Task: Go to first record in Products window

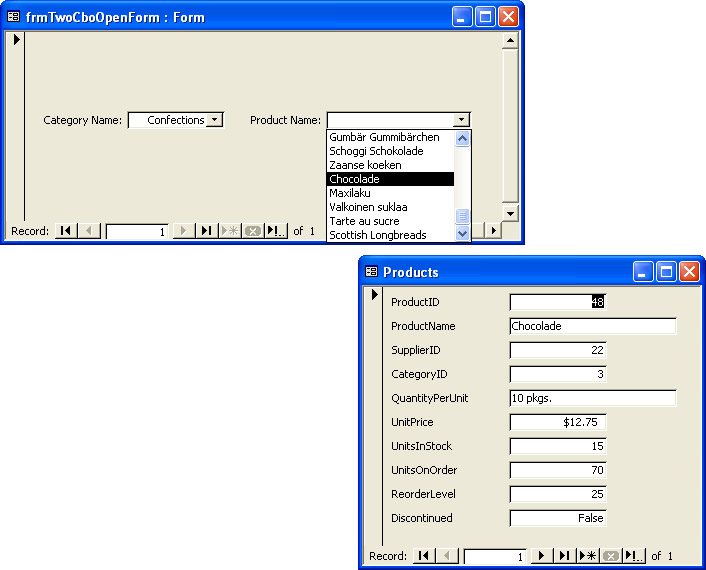Action: pos(424,556)
